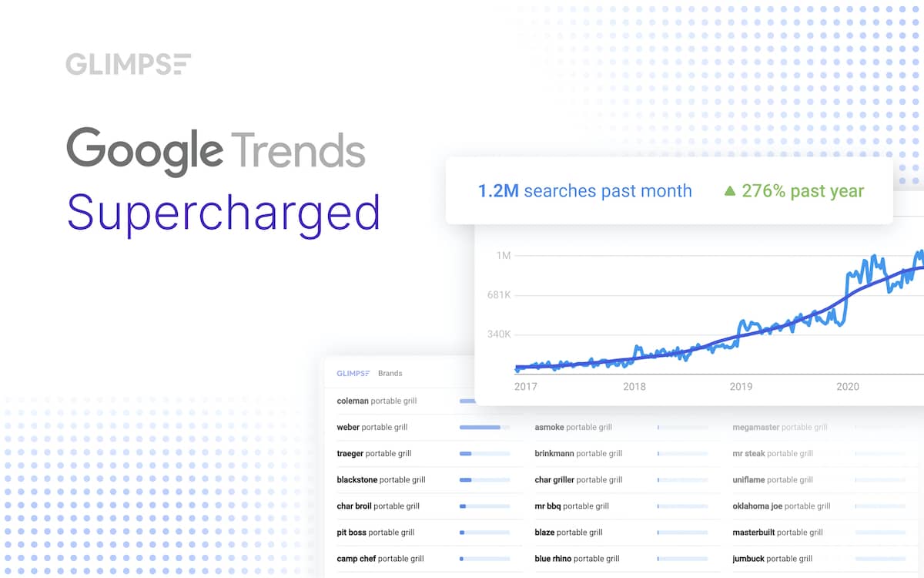Click the '1.2M searches past month' stat
924x578 pixels.
(x=584, y=191)
